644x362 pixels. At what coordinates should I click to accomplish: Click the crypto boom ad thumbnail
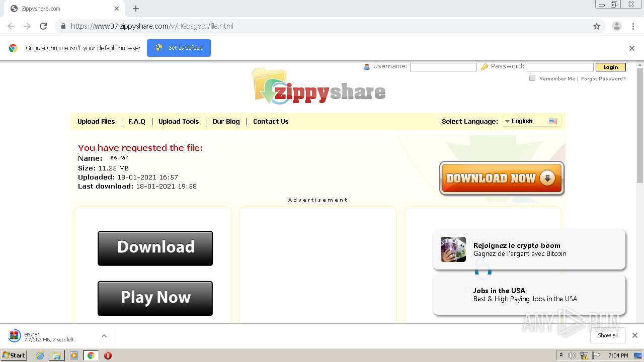[453, 249]
